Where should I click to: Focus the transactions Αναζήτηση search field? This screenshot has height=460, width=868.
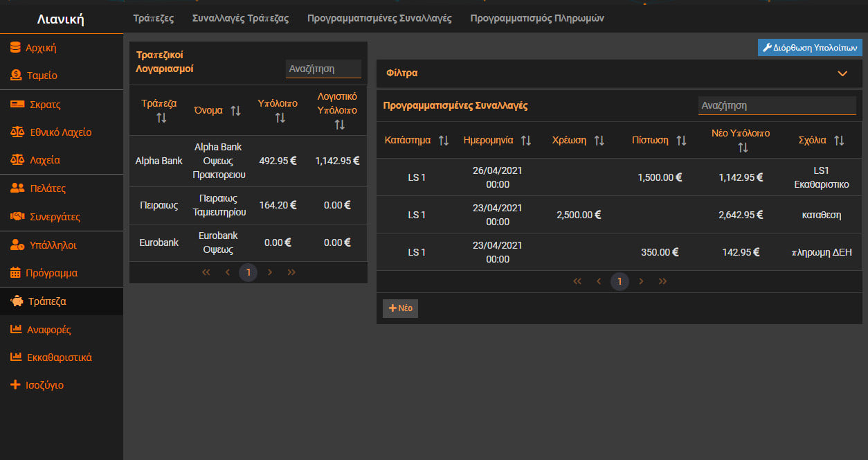coord(777,106)
